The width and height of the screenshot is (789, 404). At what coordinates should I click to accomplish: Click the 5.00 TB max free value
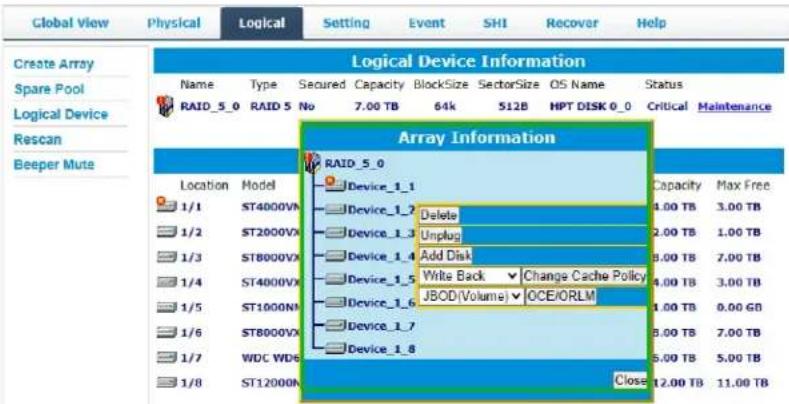739,358
